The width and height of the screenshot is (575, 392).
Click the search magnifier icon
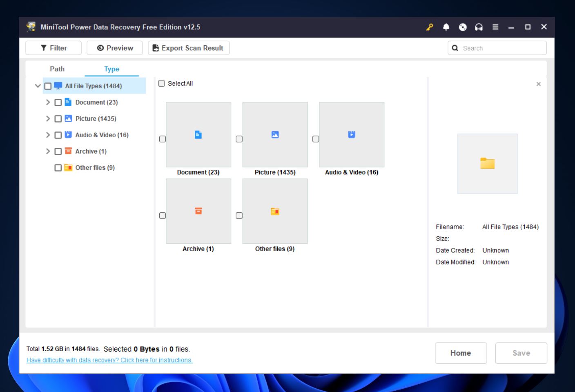point(455,48)
